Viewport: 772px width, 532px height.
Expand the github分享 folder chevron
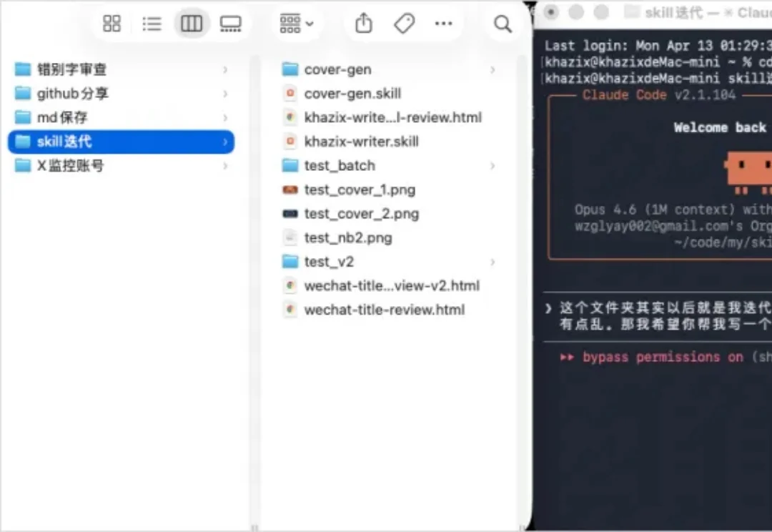pos(225,94)
